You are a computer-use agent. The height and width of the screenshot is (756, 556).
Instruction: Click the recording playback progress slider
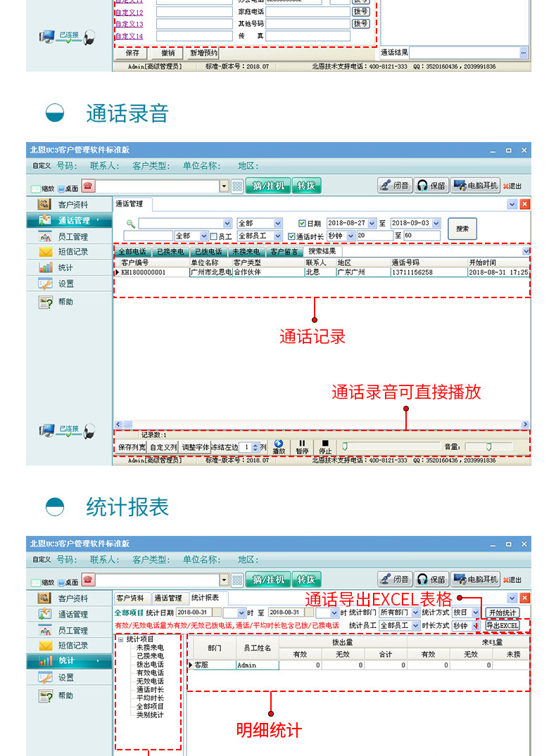coord(390,447)
